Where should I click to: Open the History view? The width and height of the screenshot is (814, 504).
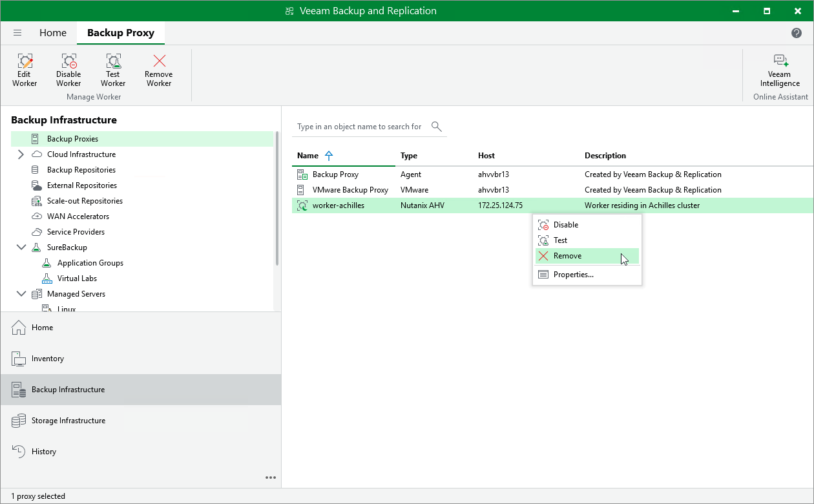tap(141, 452)
